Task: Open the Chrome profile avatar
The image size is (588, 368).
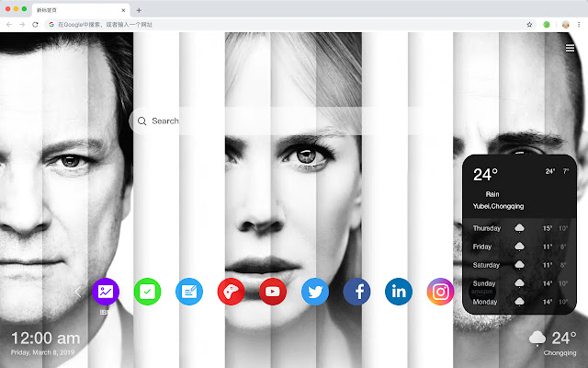Action: click(x=566, y=25)
